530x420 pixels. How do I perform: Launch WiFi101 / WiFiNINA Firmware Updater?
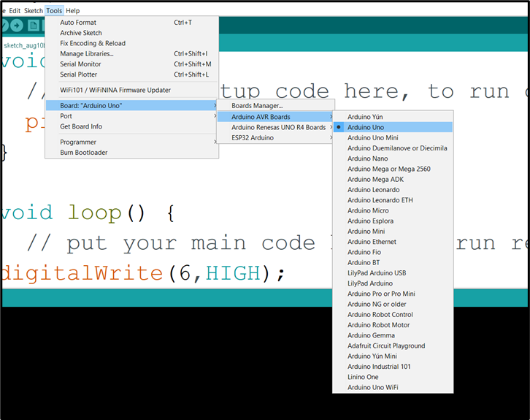[x=132, y=90]
